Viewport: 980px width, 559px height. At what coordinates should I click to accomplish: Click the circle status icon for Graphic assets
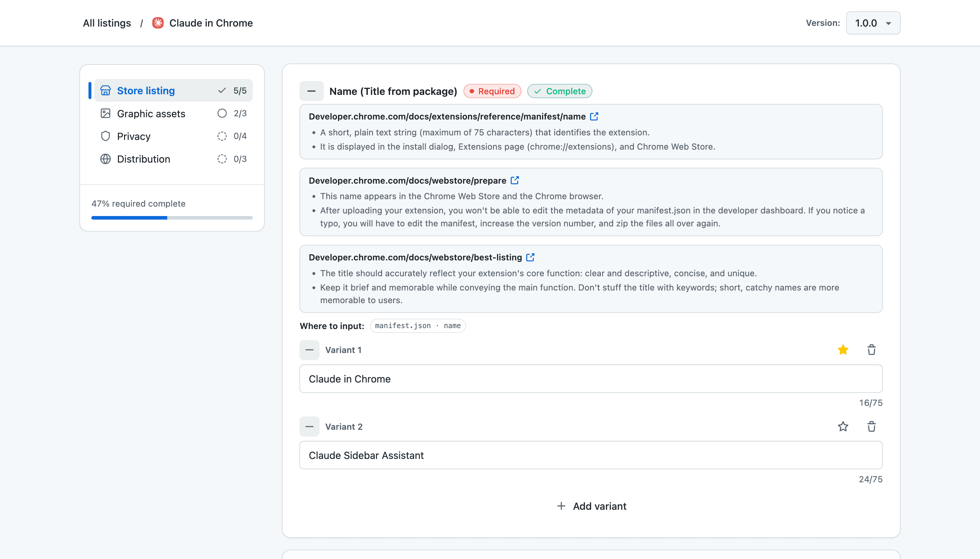point(222,113)
